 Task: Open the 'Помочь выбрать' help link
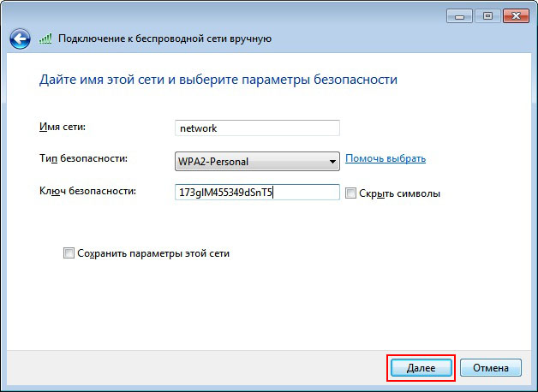coord(386,158)
